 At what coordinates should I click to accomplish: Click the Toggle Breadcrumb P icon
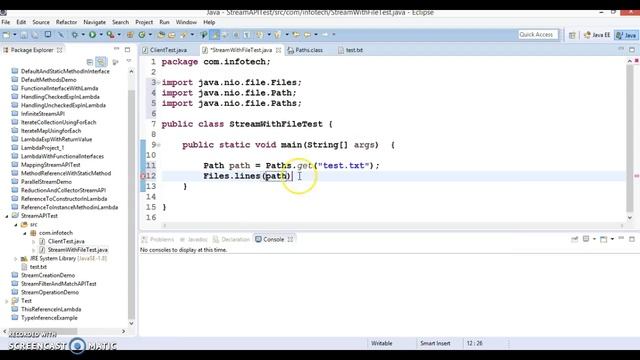pyautogui.click(x=203, y=35)
